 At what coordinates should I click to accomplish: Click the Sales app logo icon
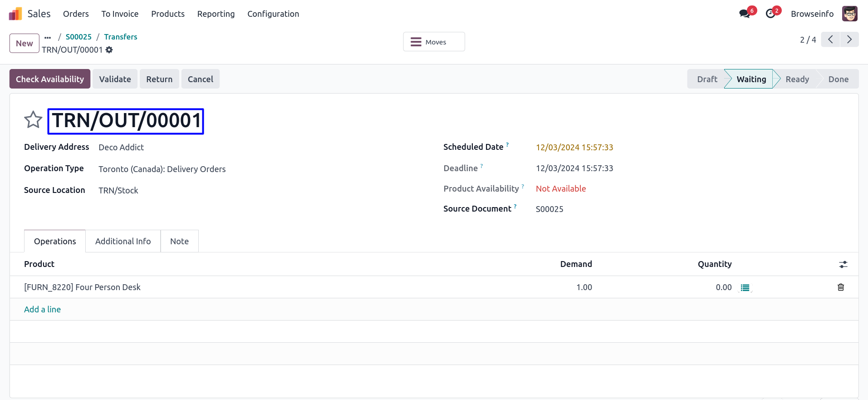coord(15,14)
